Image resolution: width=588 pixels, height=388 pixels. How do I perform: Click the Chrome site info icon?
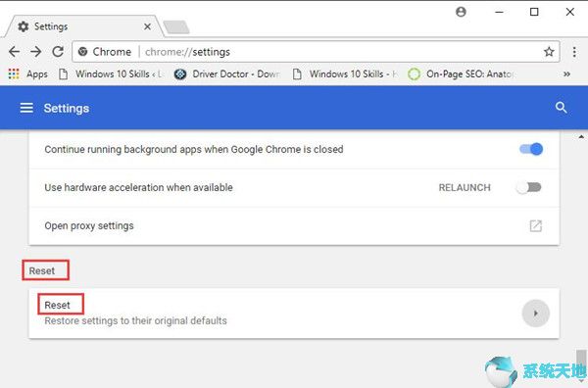83,52
